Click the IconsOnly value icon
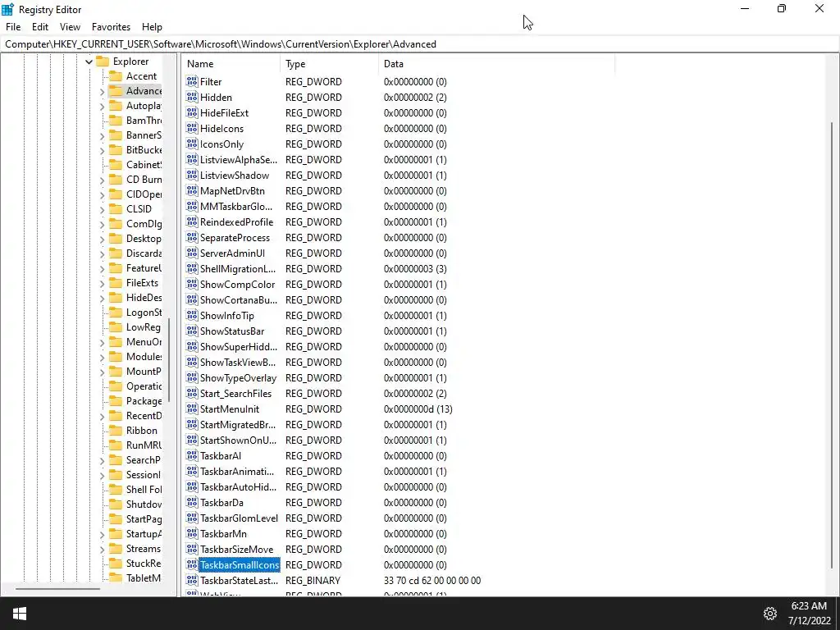This screenshot has width=840, height=630. coord(192,144)
